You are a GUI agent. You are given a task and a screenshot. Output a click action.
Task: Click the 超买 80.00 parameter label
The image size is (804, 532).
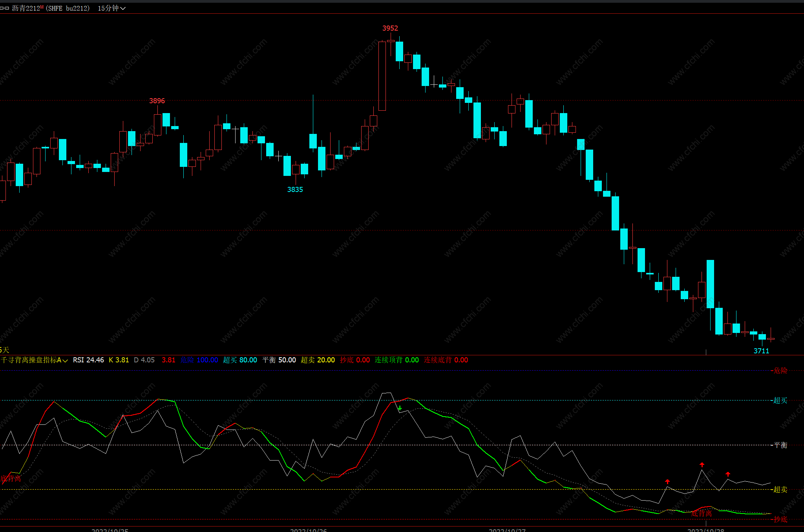coord(240,360)
